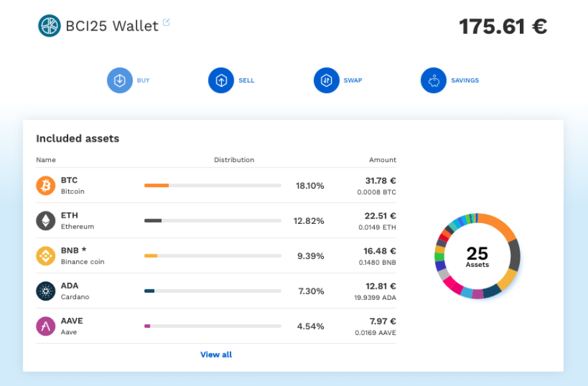The height and width of the screenshot is (386, 588).
Task: Click the Bitcoin coin icon
Action: (x=46, y=185)
